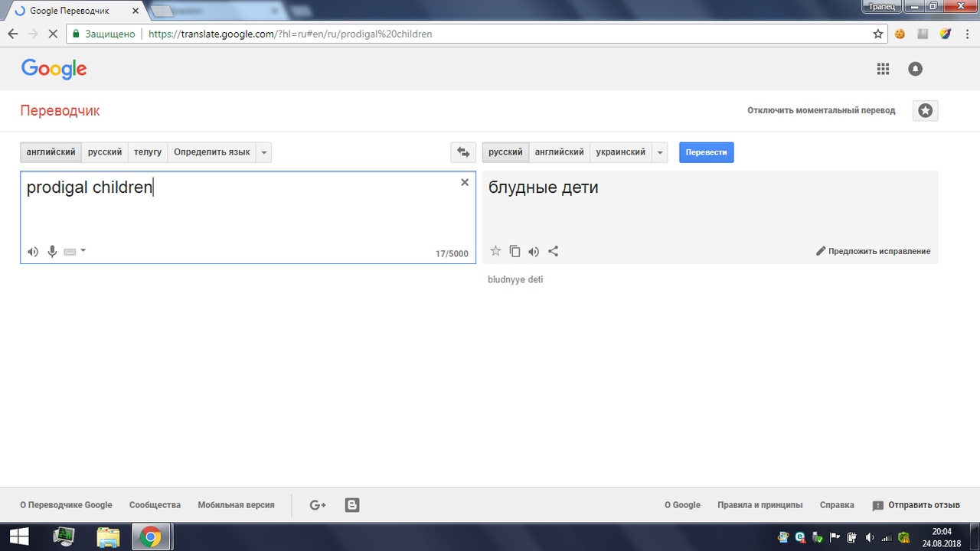
Task: Activate microphone voice input
Action: 52,251
